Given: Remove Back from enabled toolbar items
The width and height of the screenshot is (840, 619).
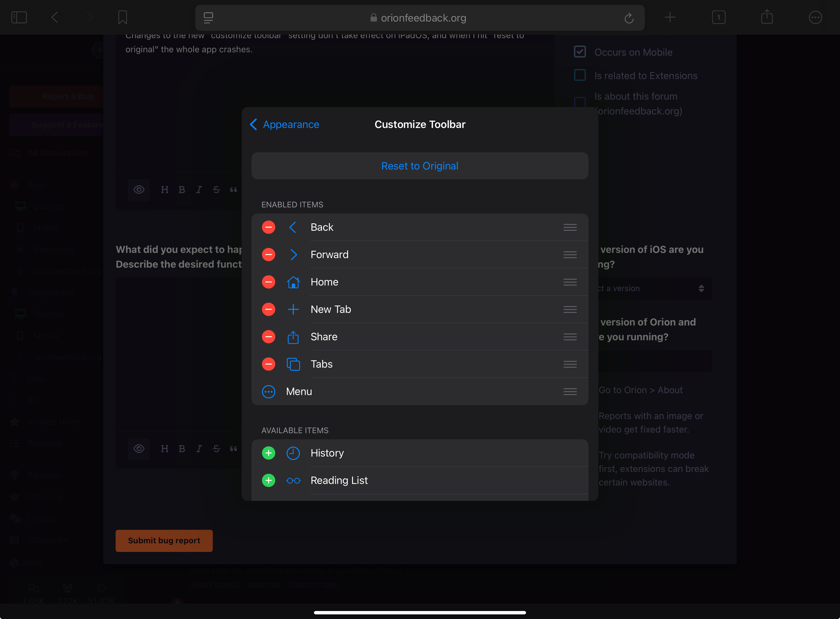Looking at the screenshot, I should point(268,227).
